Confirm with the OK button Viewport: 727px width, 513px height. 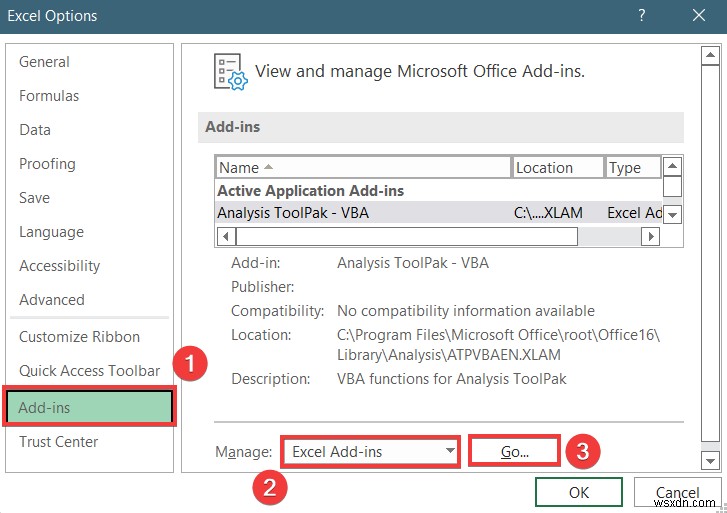coord(579,492)
